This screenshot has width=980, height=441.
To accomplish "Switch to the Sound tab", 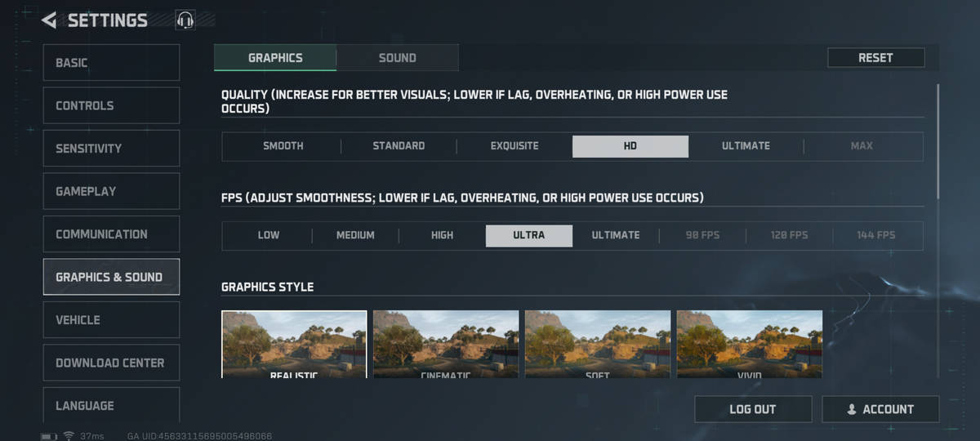I will click(397, 58).
